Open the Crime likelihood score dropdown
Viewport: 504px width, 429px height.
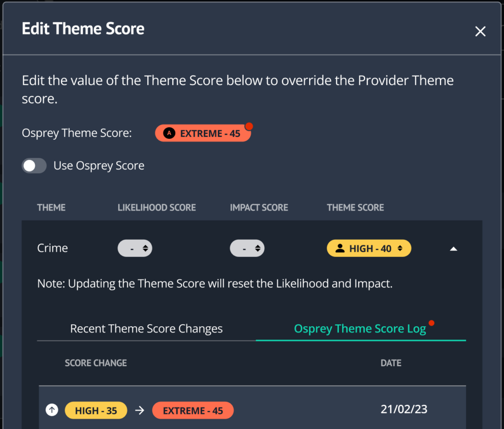[x=135, y=248]
